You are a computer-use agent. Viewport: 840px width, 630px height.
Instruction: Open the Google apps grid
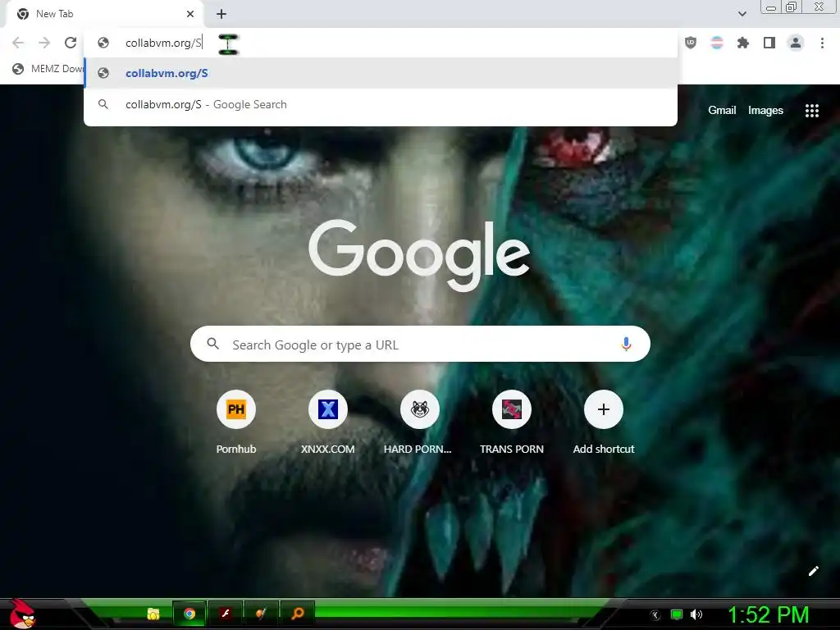pyautogui.click(x=812, y=111)
